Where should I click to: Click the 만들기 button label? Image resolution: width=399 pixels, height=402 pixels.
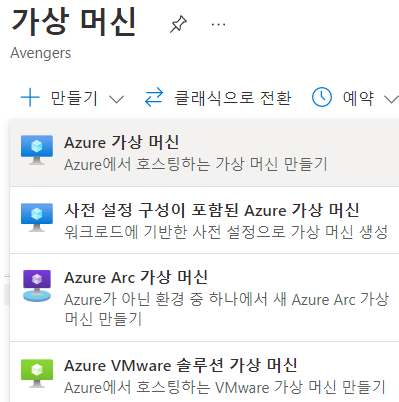[74, 98]
